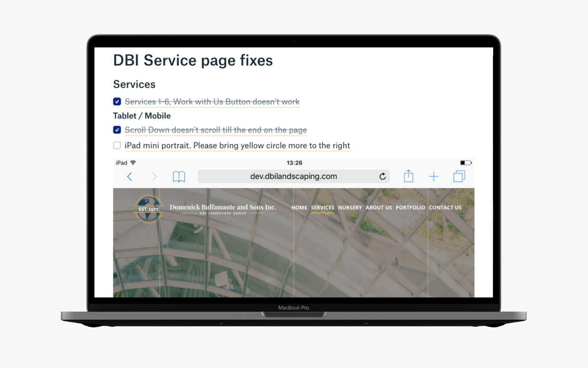The image size is (588, 368).
Task: Click the iPad Wi-Fi status icon
Action: click(133, 163)
